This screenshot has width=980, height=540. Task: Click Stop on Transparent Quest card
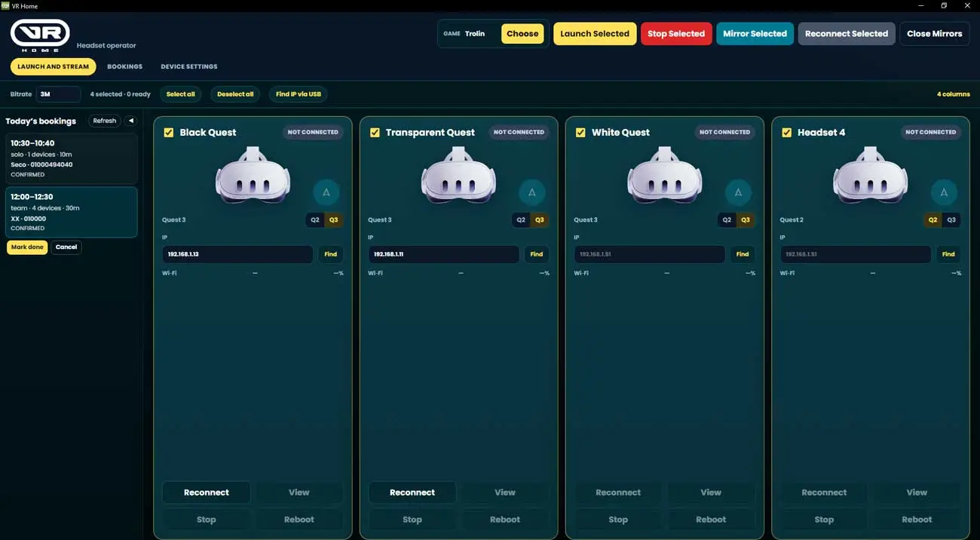pos(412,520)
